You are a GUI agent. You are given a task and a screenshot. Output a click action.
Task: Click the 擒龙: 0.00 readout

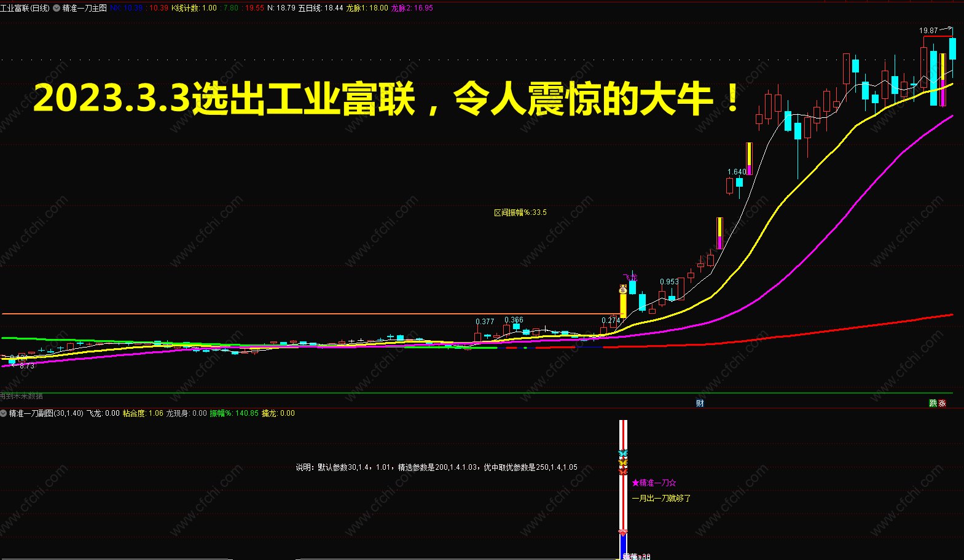[x=278, y=413]
